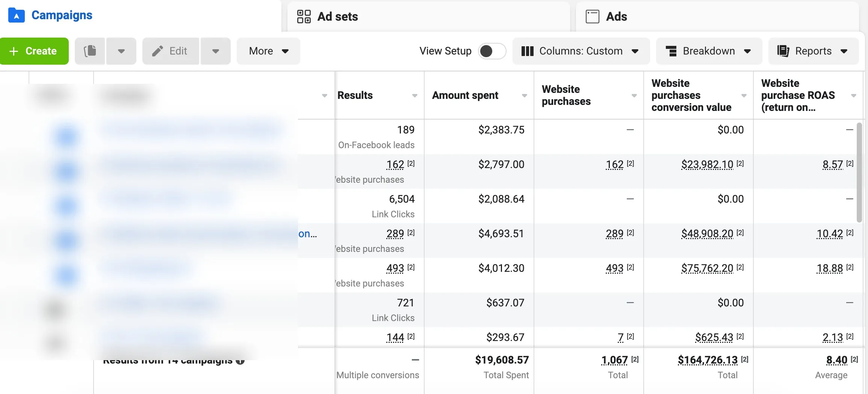Viewport: 868px width, 394px height.
Task: Open the duplicate options dropdown arrow
Action: coord(121,51)
